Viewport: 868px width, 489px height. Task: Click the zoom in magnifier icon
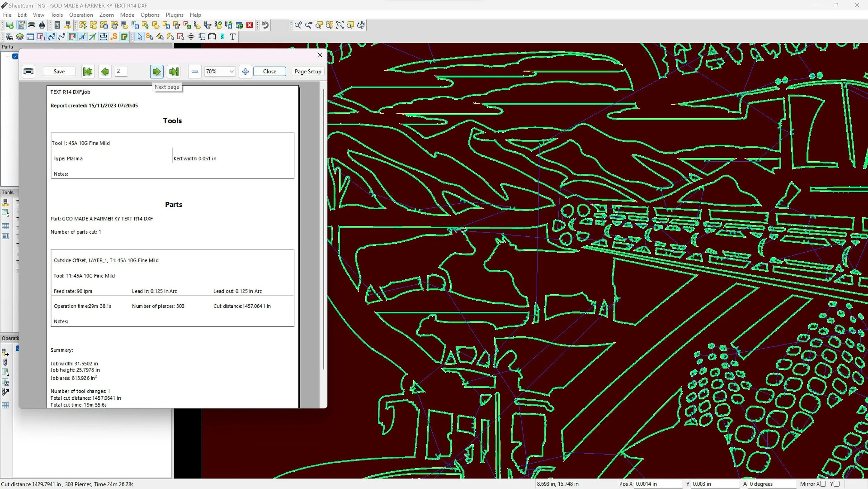[x=298, y=25]
